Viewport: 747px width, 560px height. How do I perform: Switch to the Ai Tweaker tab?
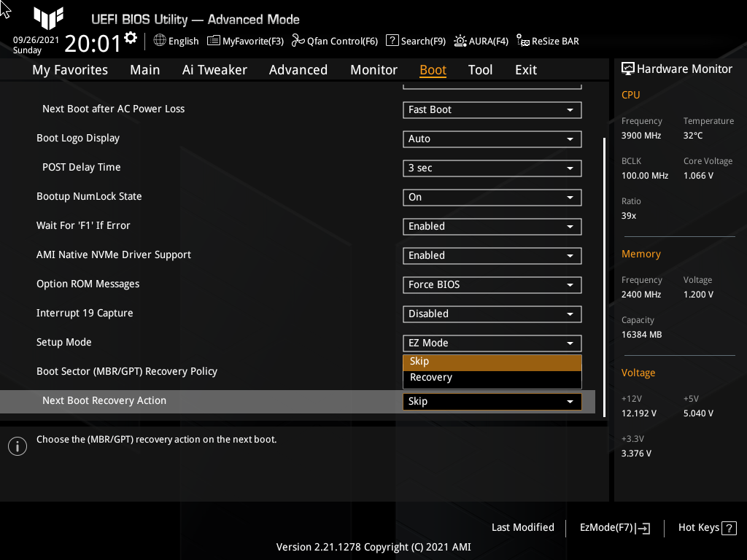pos(214,69)
